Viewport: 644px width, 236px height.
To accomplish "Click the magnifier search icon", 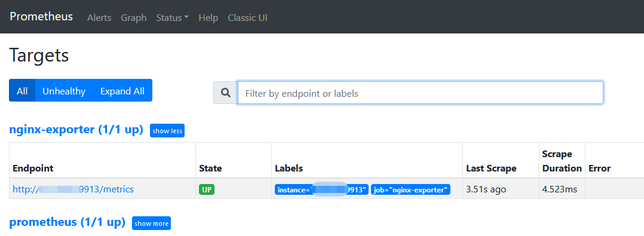I will pyautogui.click(x=225, y=93).
